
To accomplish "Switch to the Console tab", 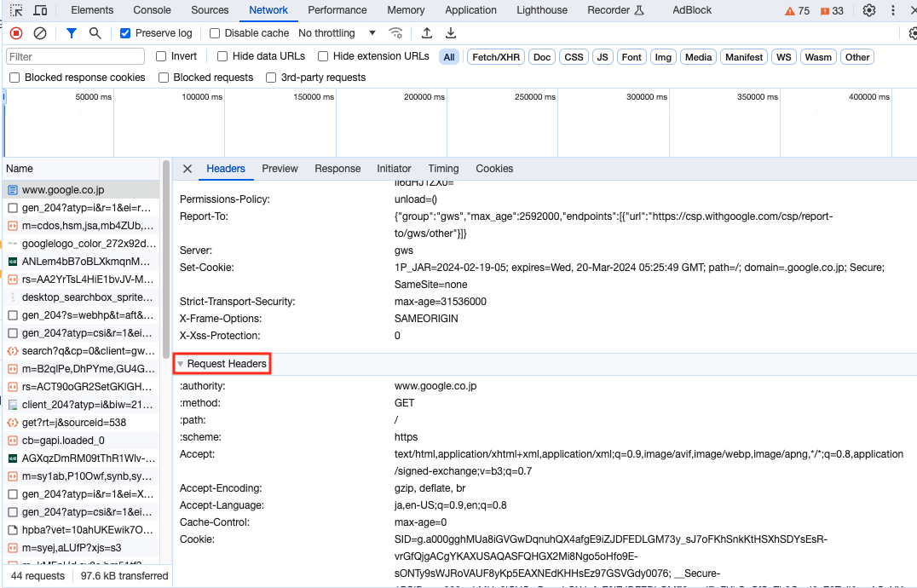I will pos(152,10).
